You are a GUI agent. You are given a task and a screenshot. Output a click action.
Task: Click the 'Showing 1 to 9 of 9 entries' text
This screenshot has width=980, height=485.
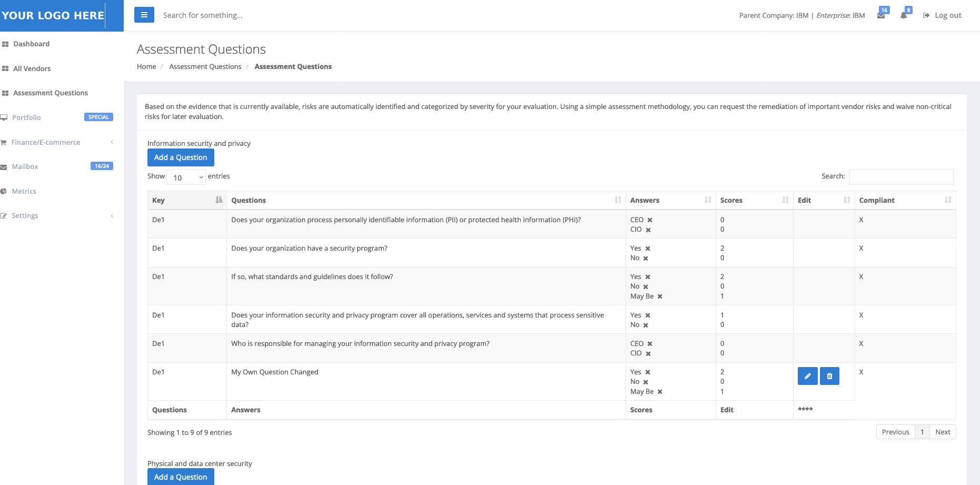click(190, 432)
